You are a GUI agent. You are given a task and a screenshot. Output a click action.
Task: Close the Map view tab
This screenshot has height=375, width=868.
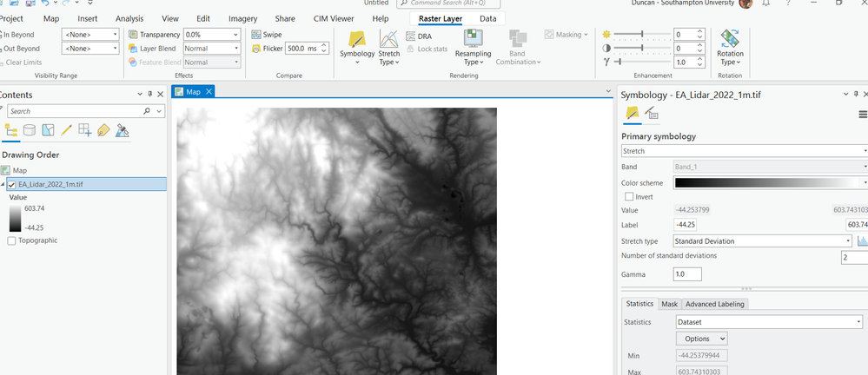coord(209,92)
